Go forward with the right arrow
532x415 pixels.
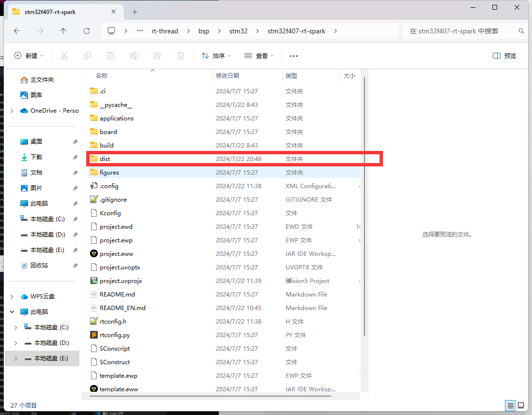[x=40, y=31]
